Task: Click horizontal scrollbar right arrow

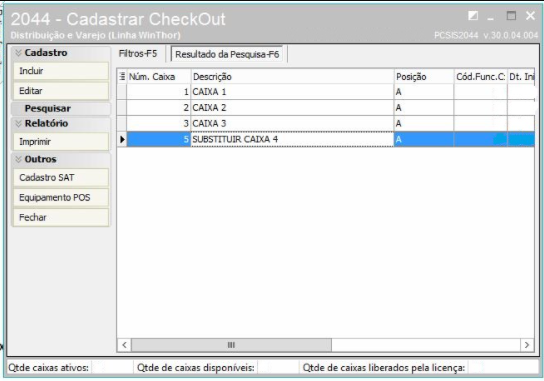Action: click(527, 345)
